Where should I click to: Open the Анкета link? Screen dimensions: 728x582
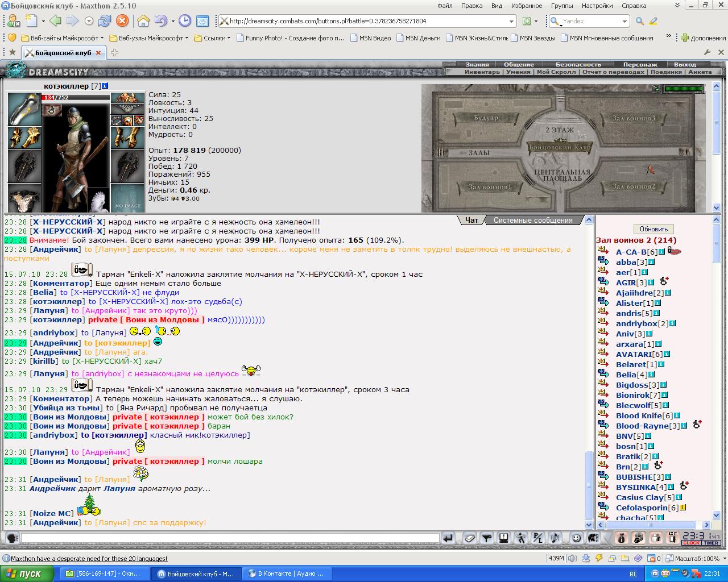pos(700,72)
